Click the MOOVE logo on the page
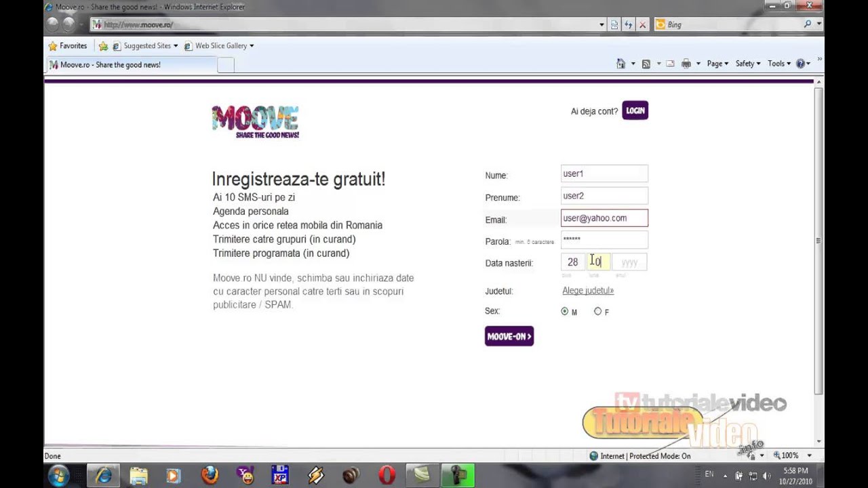This screenshot has height=488, width=868. click(256, 122)
